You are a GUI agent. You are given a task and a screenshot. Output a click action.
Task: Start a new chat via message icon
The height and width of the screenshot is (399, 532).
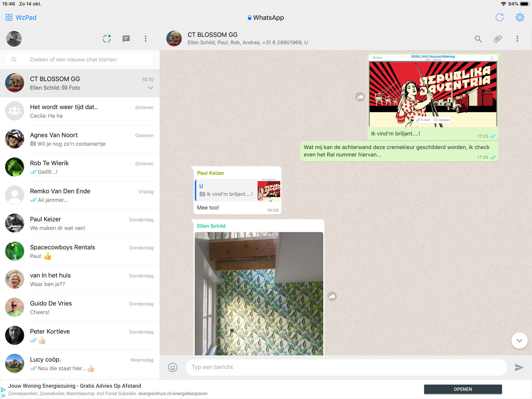tap(126, 39)
